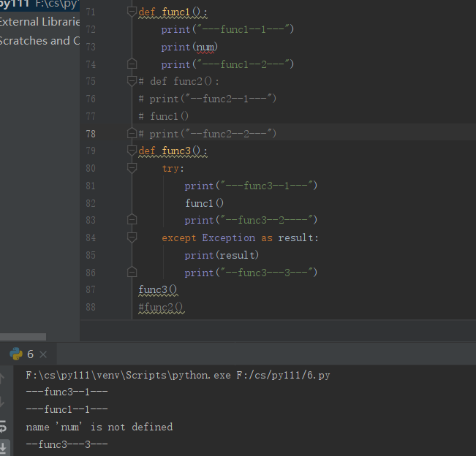Click line number 78 in the gutter
476x456 pixels.
[91, 134]
